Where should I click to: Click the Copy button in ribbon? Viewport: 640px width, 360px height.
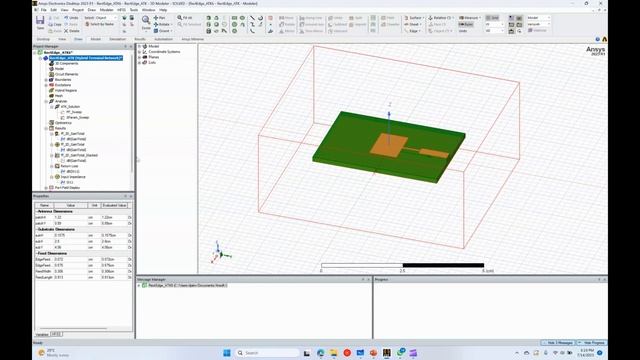55,24
